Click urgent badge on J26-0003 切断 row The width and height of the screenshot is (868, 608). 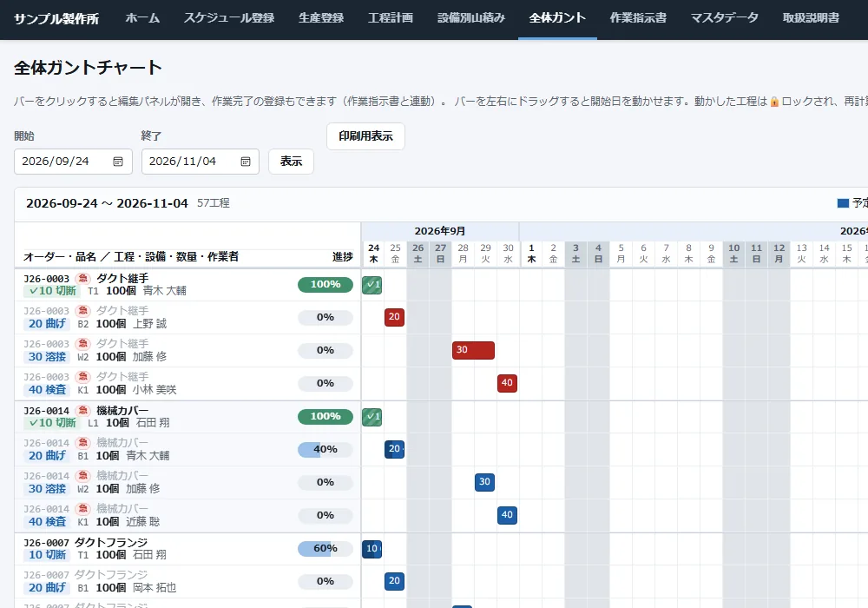(x=82, y=279)
